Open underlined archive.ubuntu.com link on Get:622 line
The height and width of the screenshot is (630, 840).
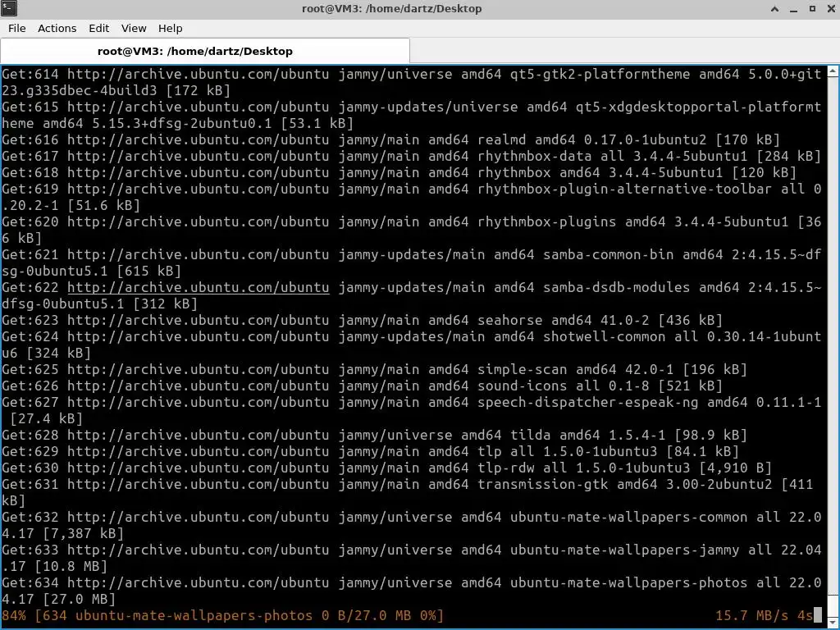[x=199, y=288]
